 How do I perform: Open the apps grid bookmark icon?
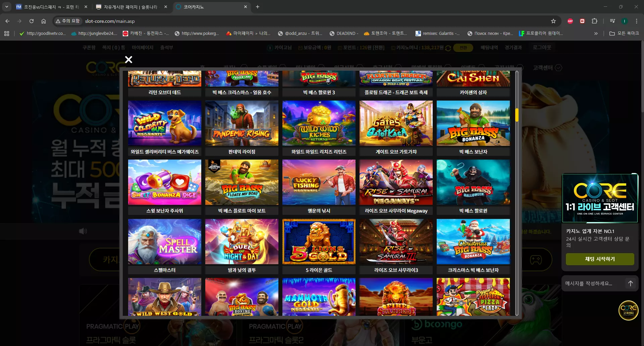coord(7,34)
